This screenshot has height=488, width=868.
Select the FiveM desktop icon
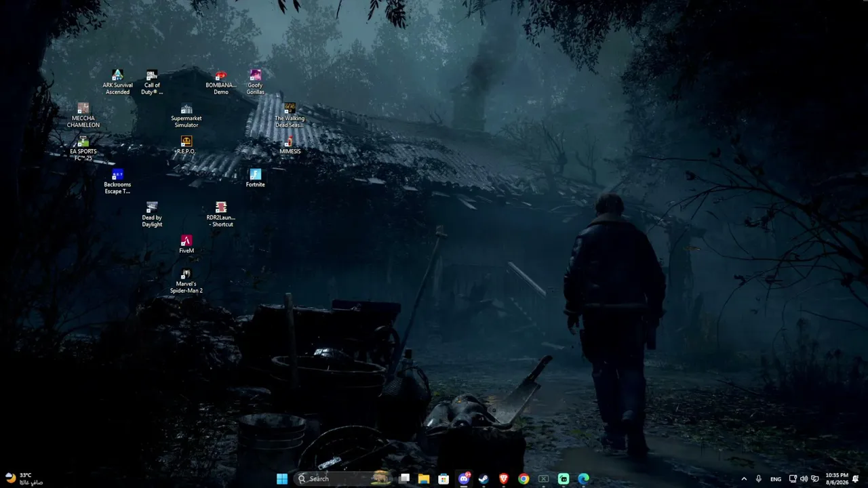pos(186,245)
